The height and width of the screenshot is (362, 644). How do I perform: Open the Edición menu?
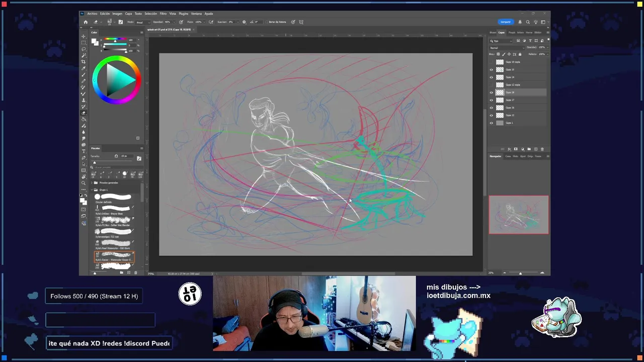pyautogui.click(x=105, y=14)
